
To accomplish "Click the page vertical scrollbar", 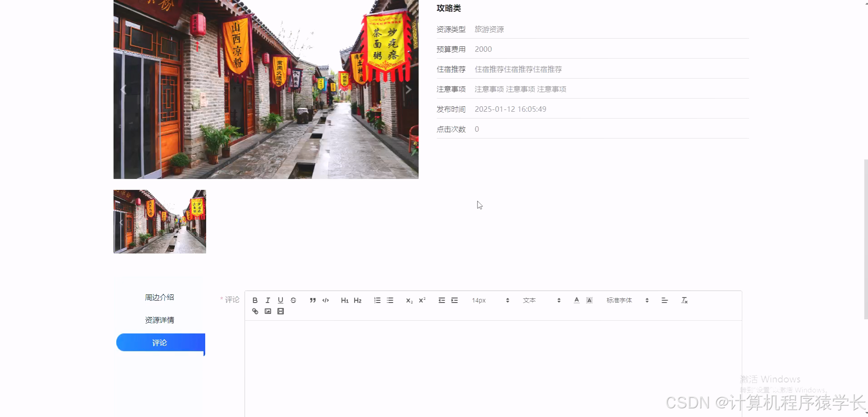I will (866, 239).
